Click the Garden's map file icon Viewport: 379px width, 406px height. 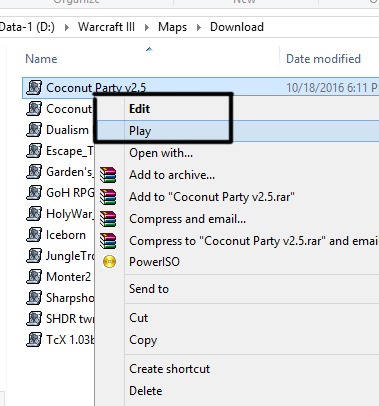pyautogui.click(x=34, y=172)
